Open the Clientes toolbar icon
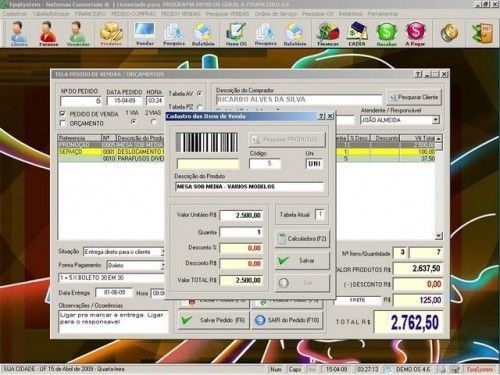The width and height of the screenshot is (500, 375). (x=19, y=33)
